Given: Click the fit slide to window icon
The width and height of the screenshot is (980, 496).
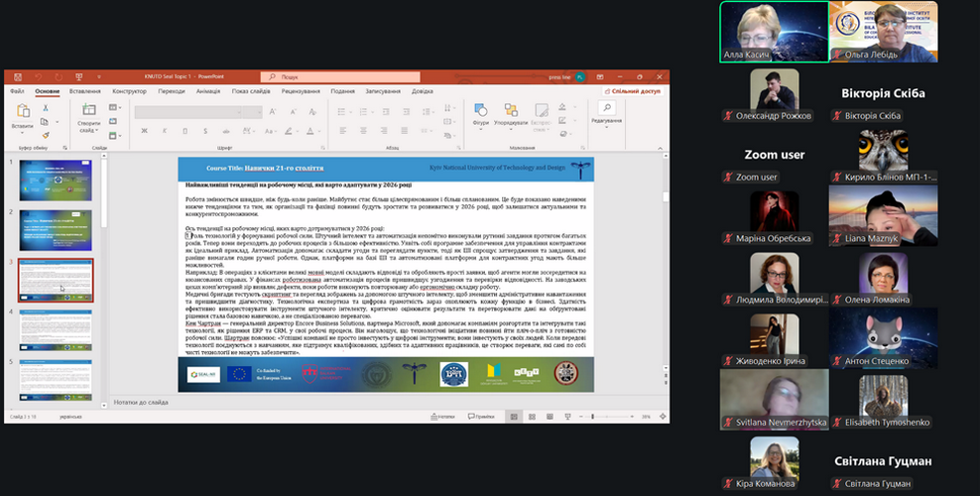Looking at the screenshot, I should (662, 417).
